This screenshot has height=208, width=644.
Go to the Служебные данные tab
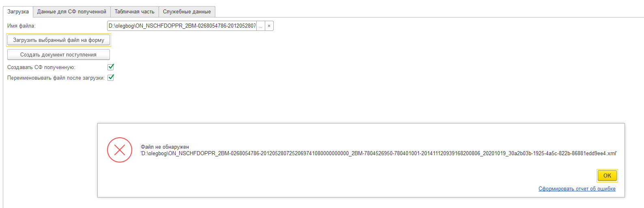187,12
